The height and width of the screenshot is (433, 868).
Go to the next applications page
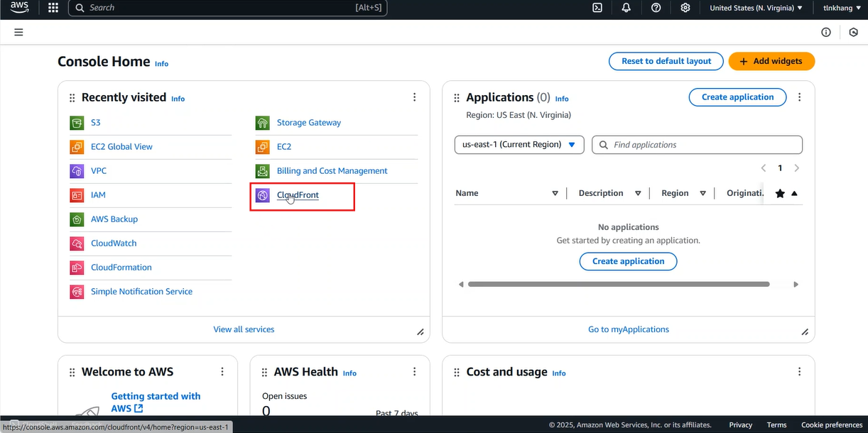tap(796, 168)
